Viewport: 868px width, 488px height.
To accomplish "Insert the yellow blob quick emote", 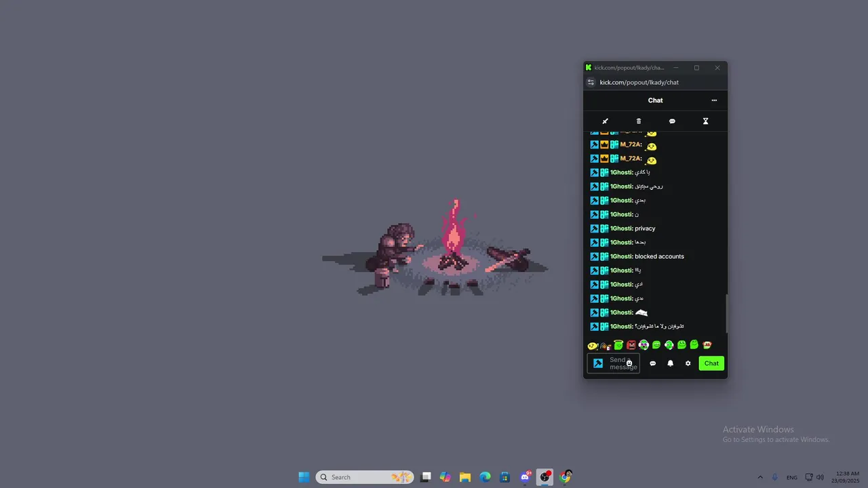I will 593,346.
